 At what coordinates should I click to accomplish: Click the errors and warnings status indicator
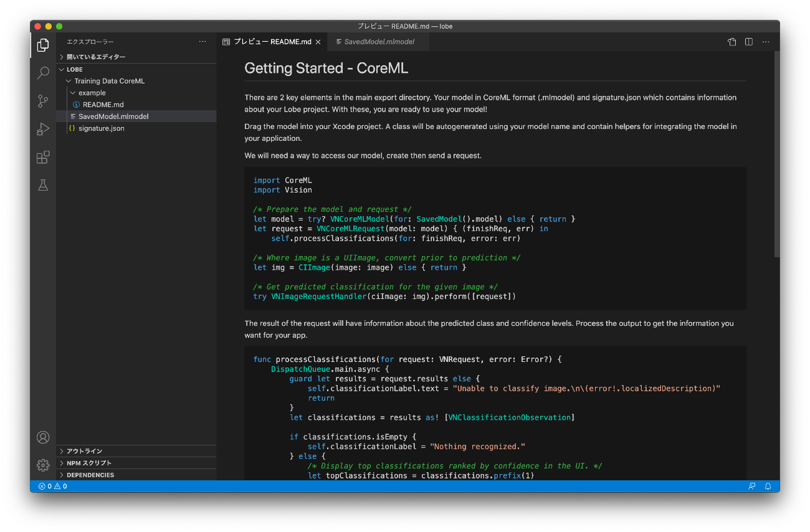click(53, 487)
